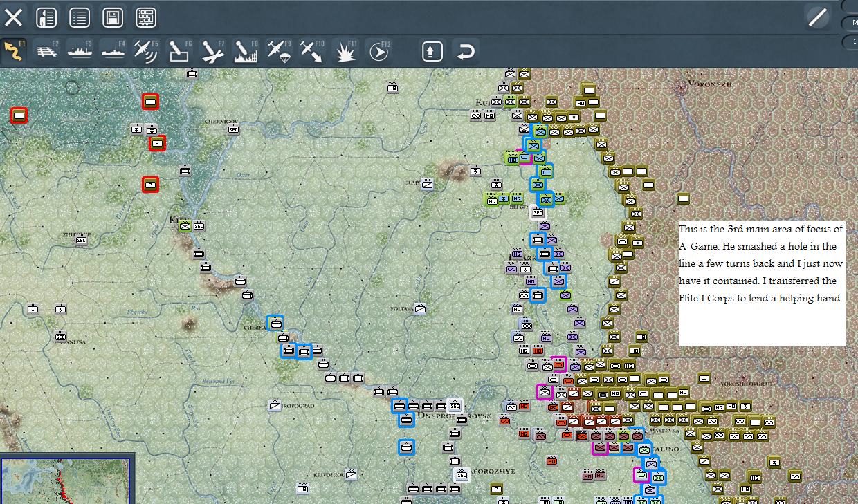Select the SEC unit next to Kiev
Screen dimensions: 858x504
(x=199, y=225)
